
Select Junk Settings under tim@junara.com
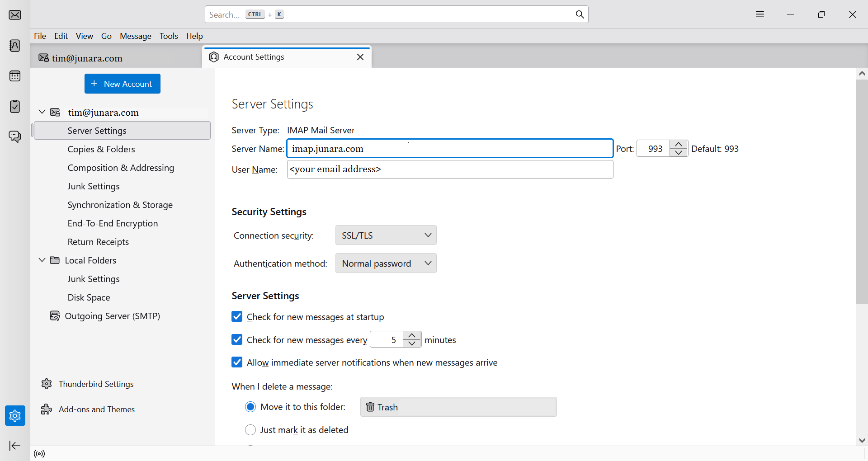tap(122, 186)
